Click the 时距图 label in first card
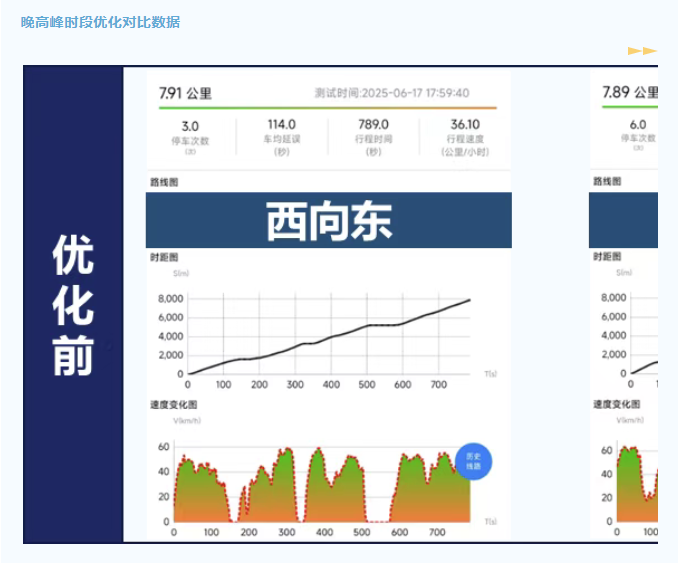Viewport: 681px width, 563px height. pyautogui.click(x=164, y=258)
